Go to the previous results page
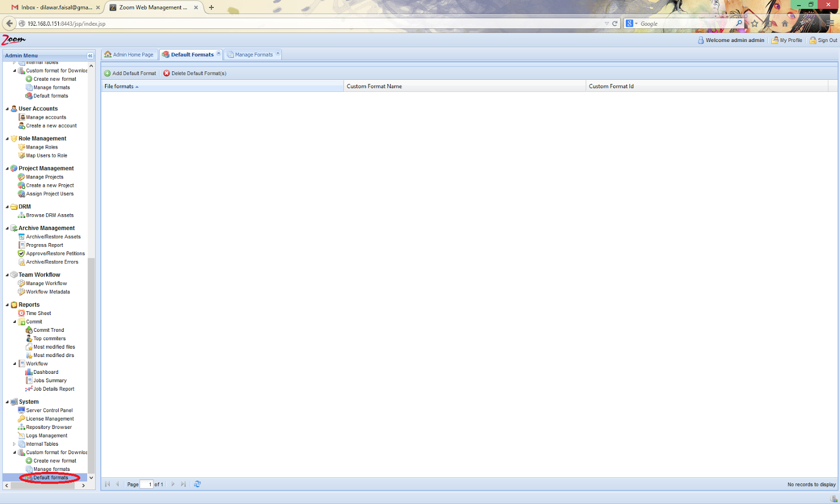Viewport: 840px width, 504px height. point(118,484)
